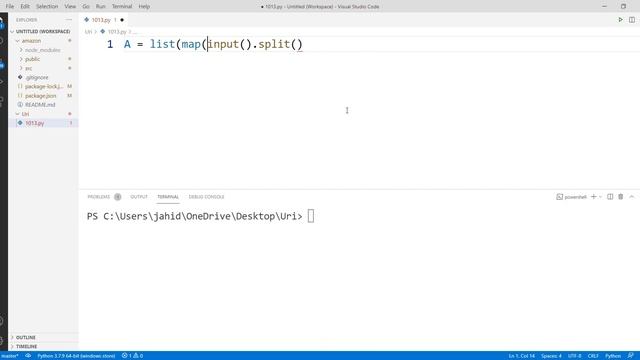Image resolution: width=640 pixels, height=360 pixels.
Task: Click Uri in the breadcrumb path
Action: click(88, 32)
